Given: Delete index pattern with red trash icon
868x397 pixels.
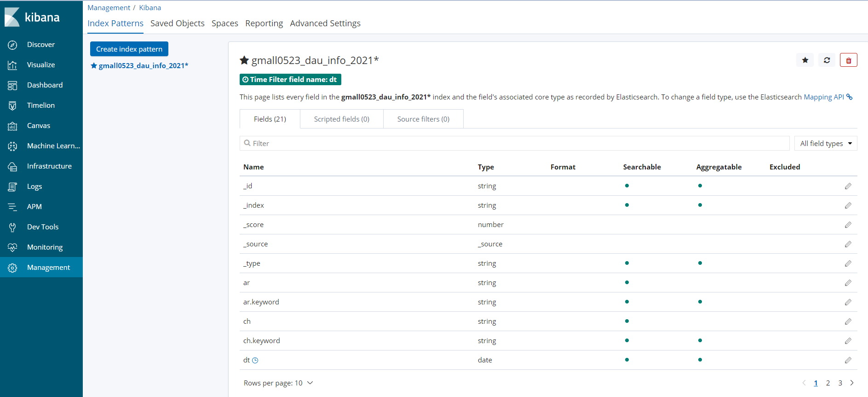Looking at the screenshot, I should pyautogui.click(x=848, y=60).
